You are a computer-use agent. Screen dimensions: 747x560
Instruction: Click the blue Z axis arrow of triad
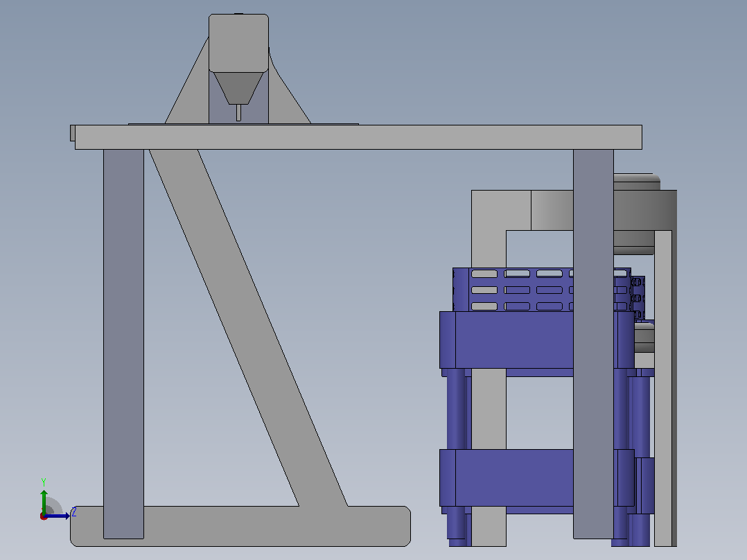pos(58,516)
